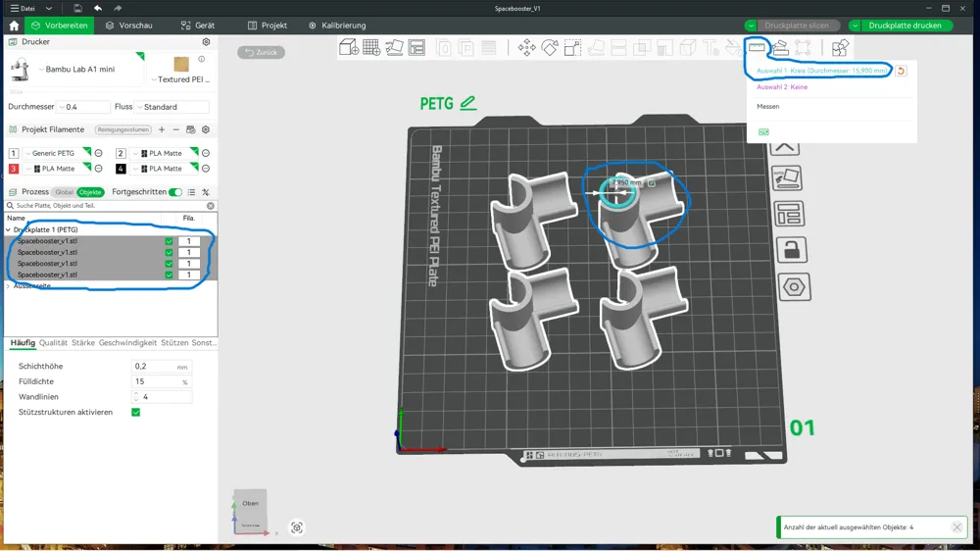Open filament settings gear in Projekt Filamente
This screenshot has width=980, height=551.
coord(206,129)
